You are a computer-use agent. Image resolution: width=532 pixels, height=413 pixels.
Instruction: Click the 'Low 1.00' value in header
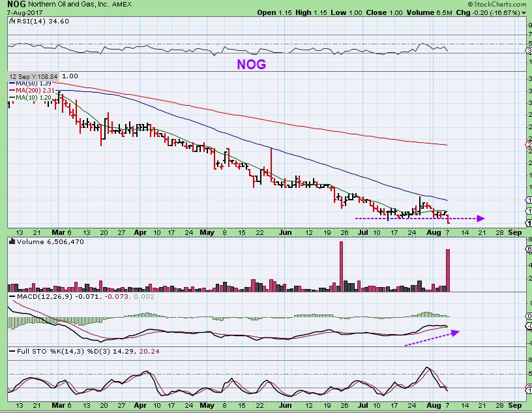346,12
